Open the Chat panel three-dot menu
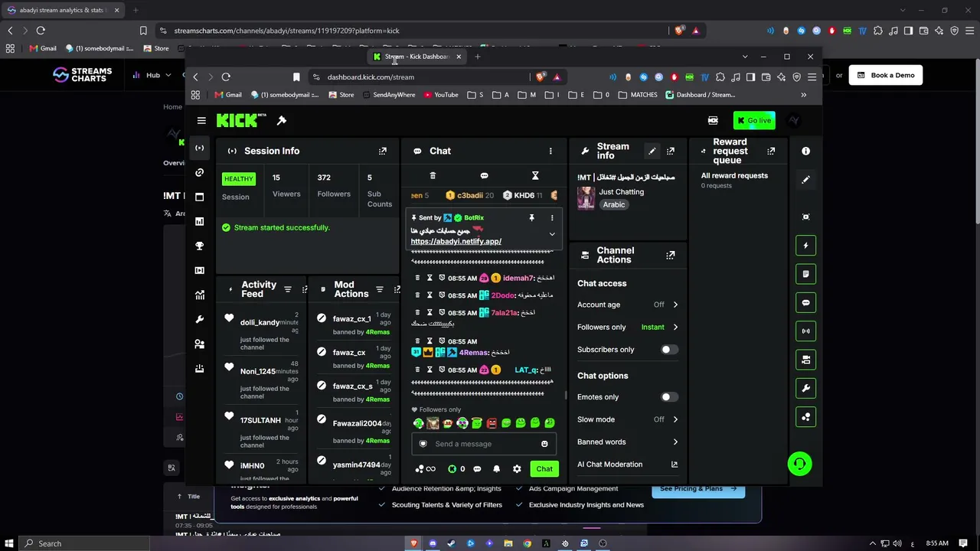Viewport: 980px width, 551px height. [x=550, y=152]
